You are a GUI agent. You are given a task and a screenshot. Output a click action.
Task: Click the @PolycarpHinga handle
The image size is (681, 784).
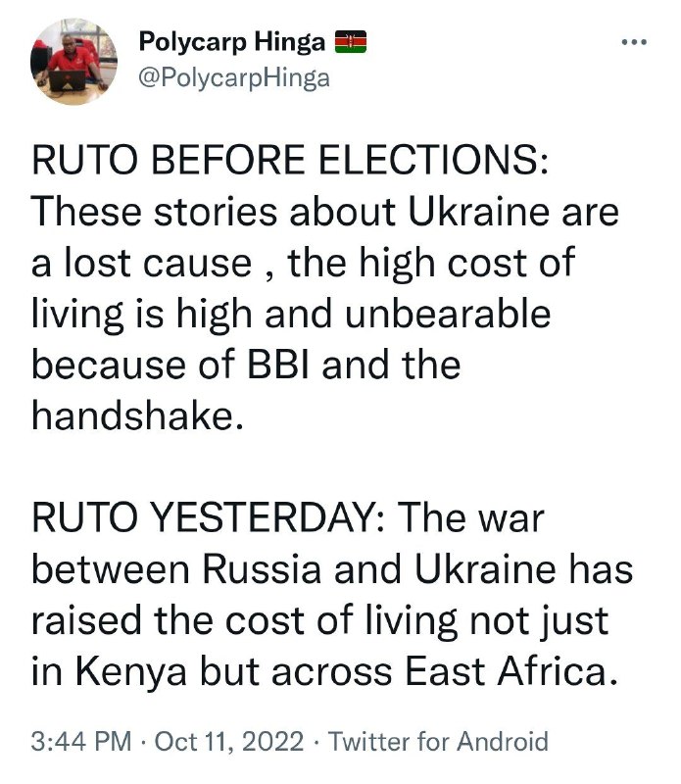234,79
